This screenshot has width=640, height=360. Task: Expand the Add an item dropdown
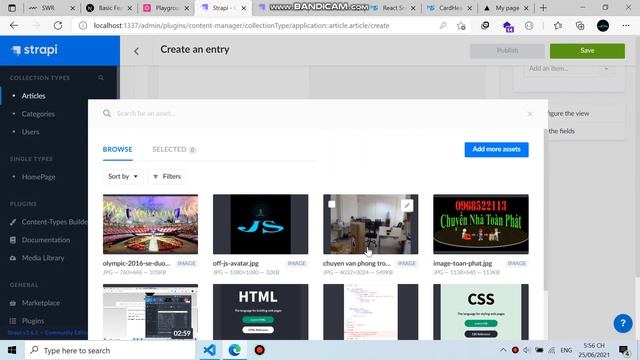[x=569, y=69]
